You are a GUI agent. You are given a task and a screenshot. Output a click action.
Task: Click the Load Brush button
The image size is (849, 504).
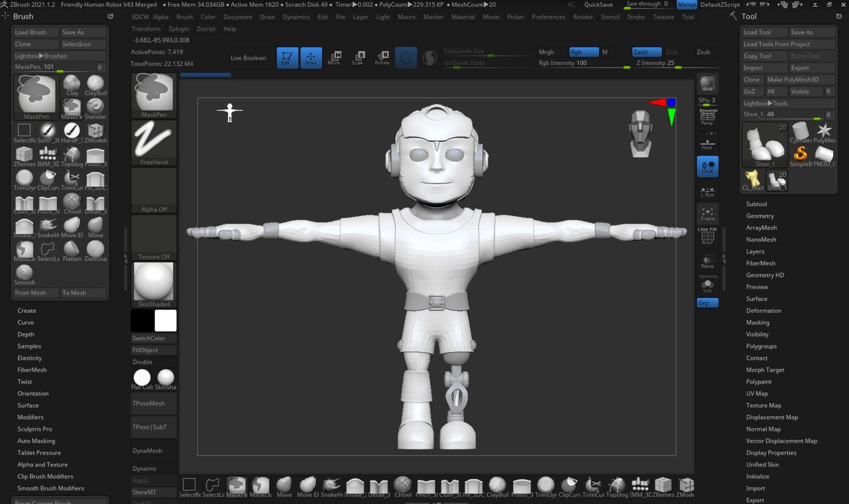click(x=36, y=32)
